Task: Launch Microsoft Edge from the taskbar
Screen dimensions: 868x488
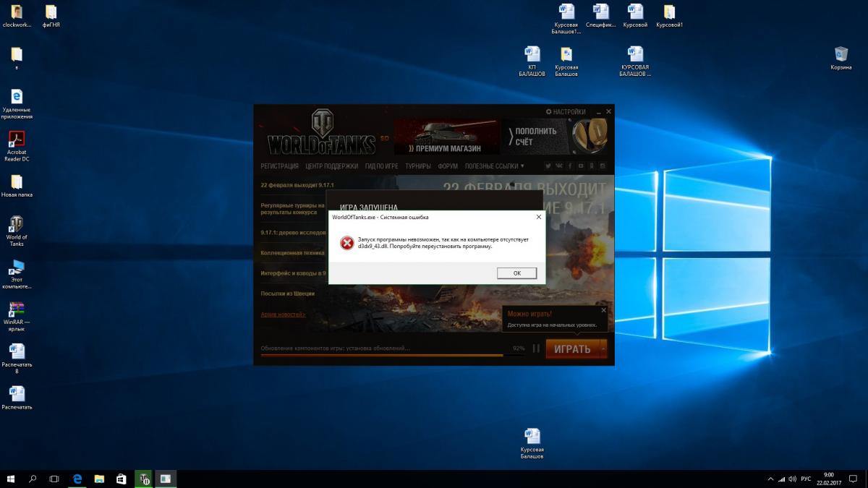Action: (x=77, y=479)
